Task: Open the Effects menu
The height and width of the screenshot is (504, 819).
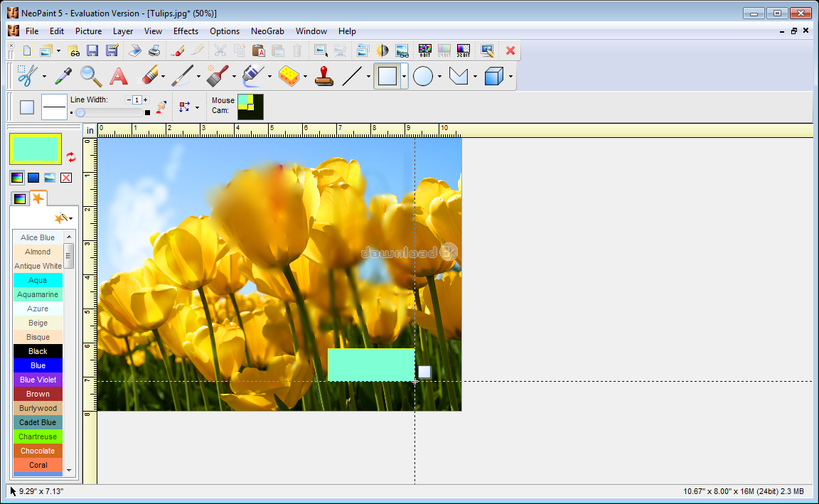Action: (x=186, y=31)
